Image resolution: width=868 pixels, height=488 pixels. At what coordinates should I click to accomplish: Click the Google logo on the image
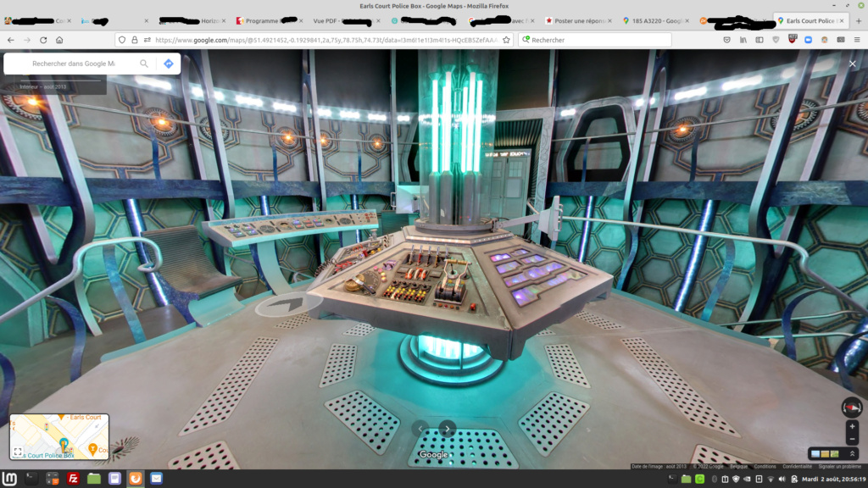pyautogui.click(x=433, y=455)
